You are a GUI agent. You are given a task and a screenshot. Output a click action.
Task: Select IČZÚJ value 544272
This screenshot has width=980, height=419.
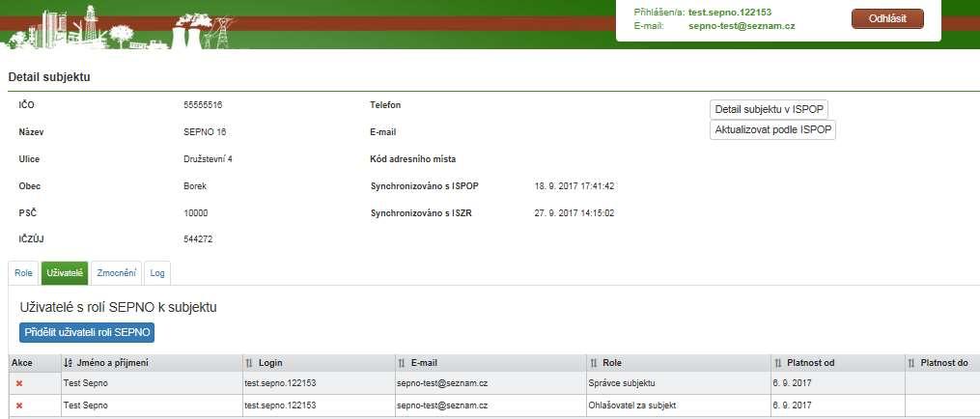198,238
